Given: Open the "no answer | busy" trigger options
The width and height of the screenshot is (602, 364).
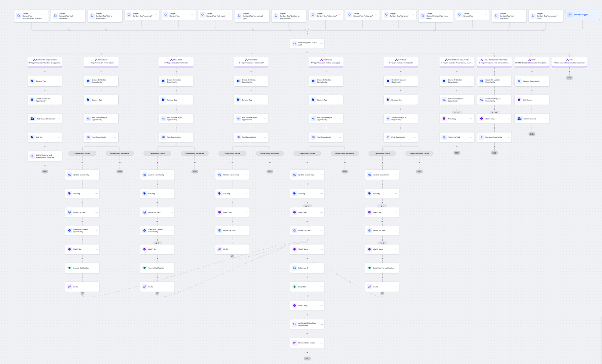Looking at the screenshot, I should coord(560,16).
